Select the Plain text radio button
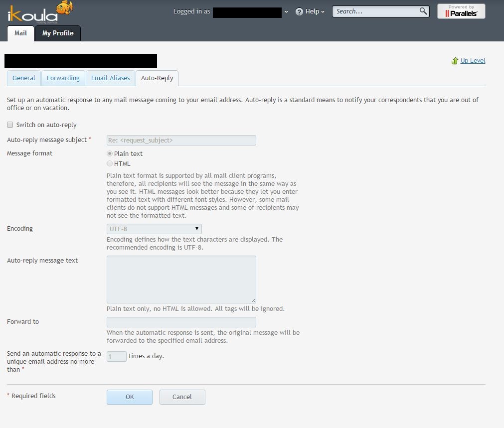This screenshot has width=504, height=428. (x=110, y=153)
